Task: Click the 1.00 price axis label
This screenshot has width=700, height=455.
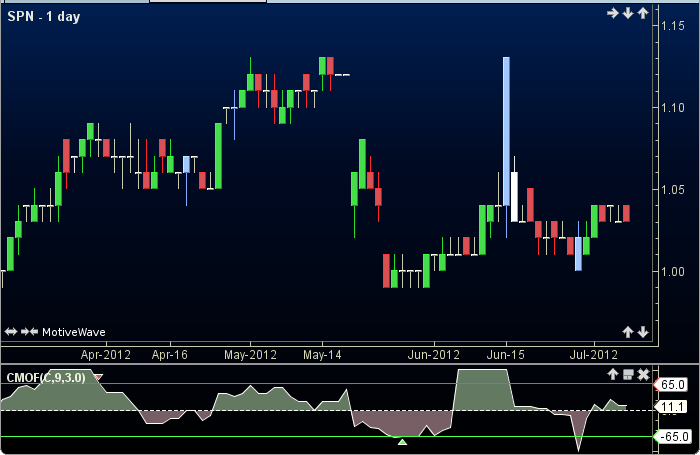Action: tap(673, 271)
